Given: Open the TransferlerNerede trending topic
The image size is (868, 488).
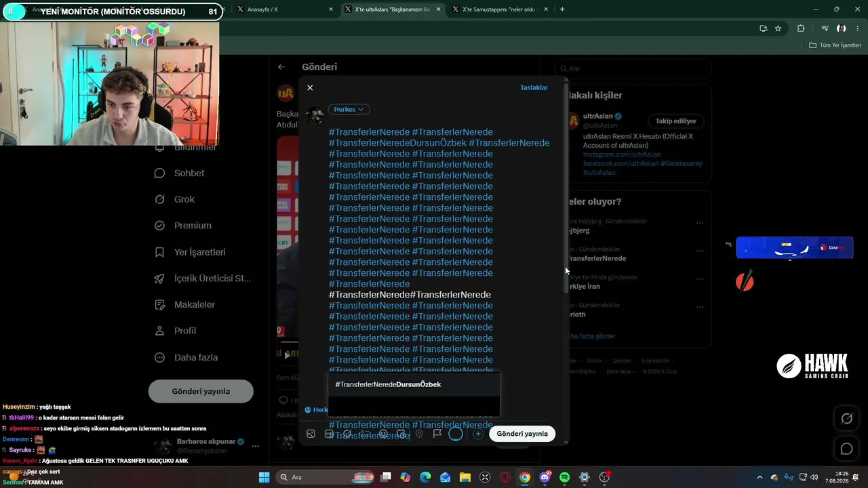Looking at the screenshot, I should tap(597, 258).
